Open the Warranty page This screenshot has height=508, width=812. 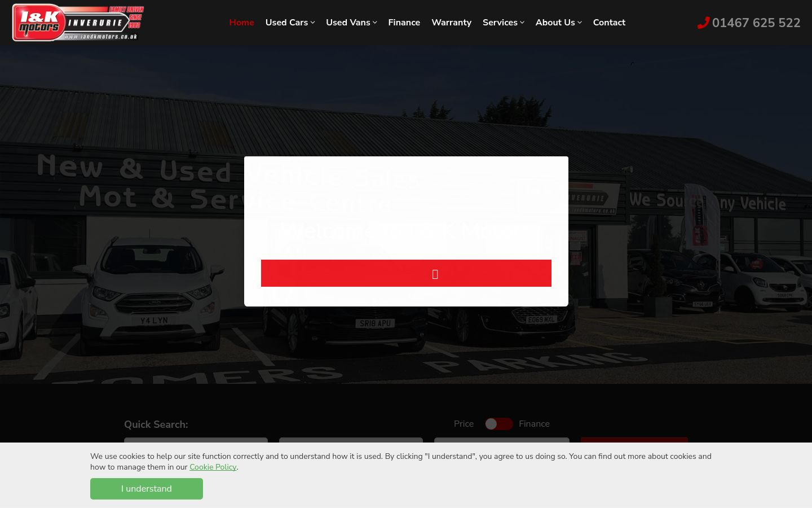(x=451, y=23)
